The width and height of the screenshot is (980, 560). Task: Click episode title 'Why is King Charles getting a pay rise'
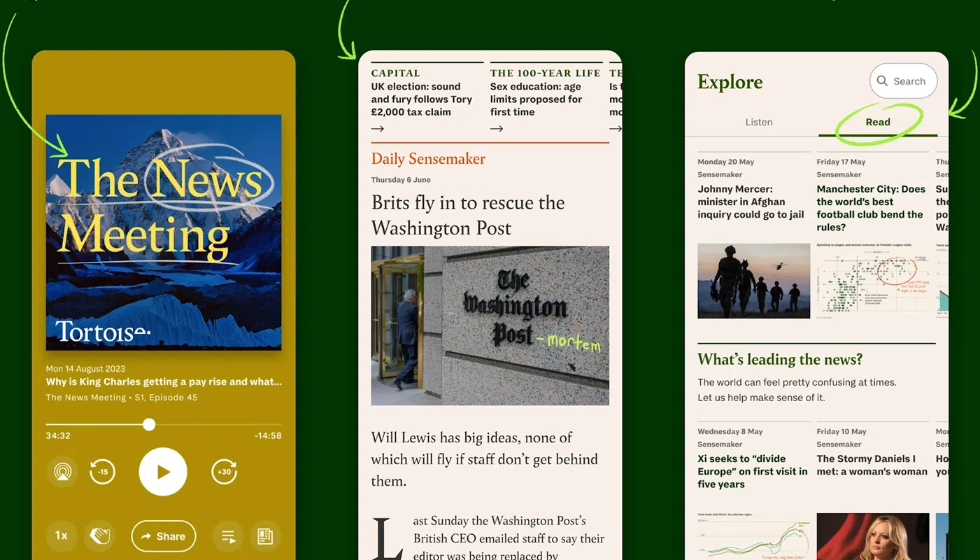164,381
